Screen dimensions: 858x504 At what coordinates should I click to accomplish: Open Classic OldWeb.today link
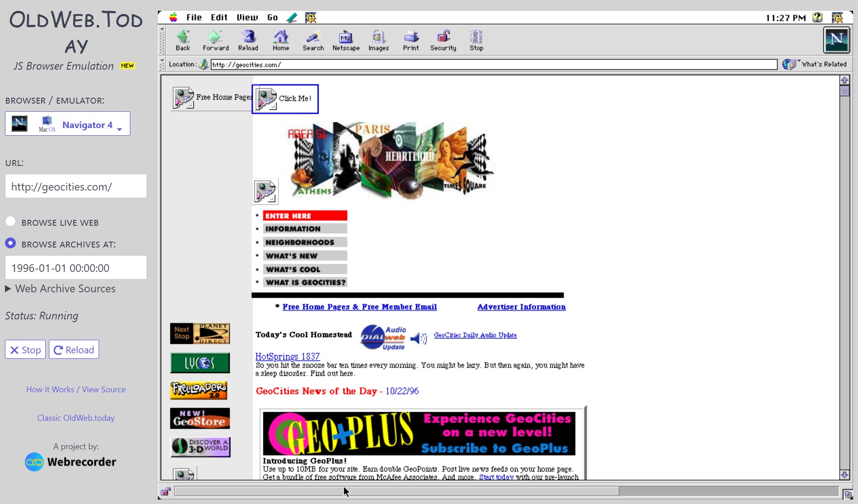(x=76, y=418)
